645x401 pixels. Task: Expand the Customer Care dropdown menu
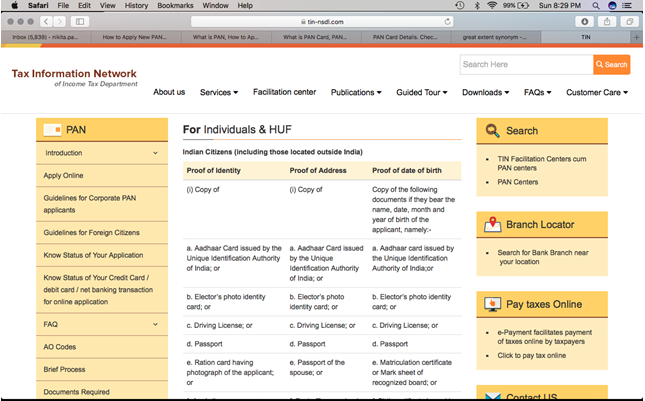597,93
